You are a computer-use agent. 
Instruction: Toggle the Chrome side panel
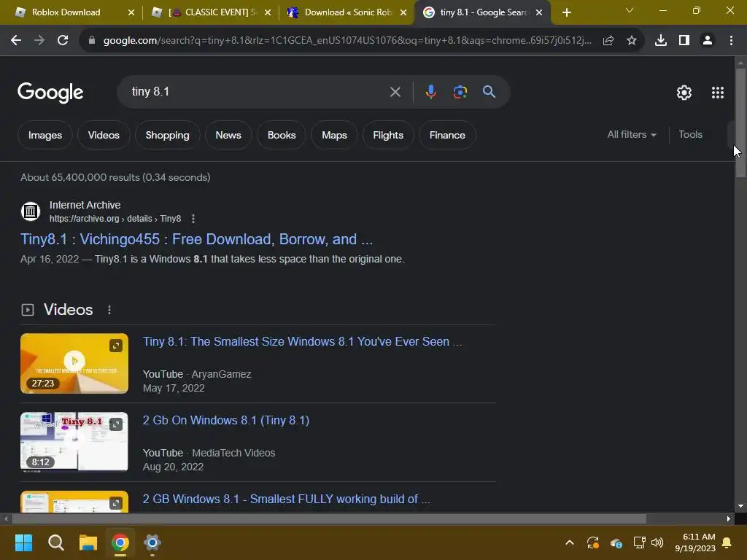pyautogui.click(x=684, y=41)
